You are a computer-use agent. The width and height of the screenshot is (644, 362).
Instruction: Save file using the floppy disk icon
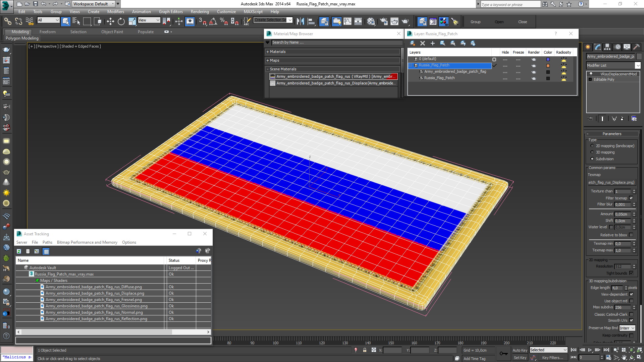click(35, 4)
